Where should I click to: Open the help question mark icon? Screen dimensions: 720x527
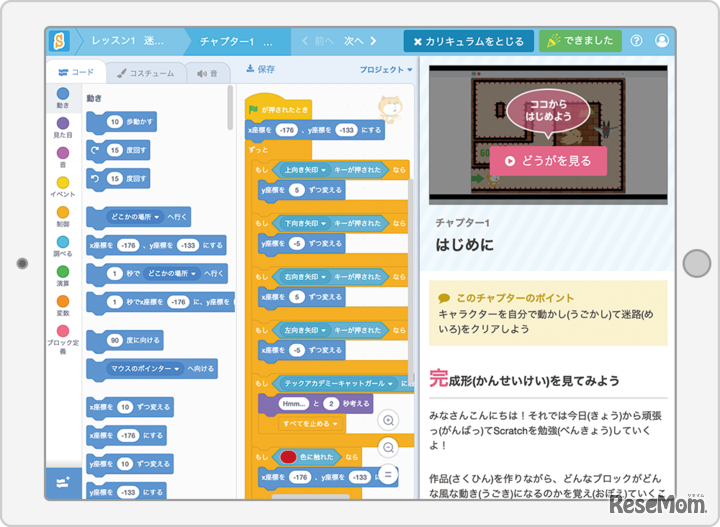point(636,41)
